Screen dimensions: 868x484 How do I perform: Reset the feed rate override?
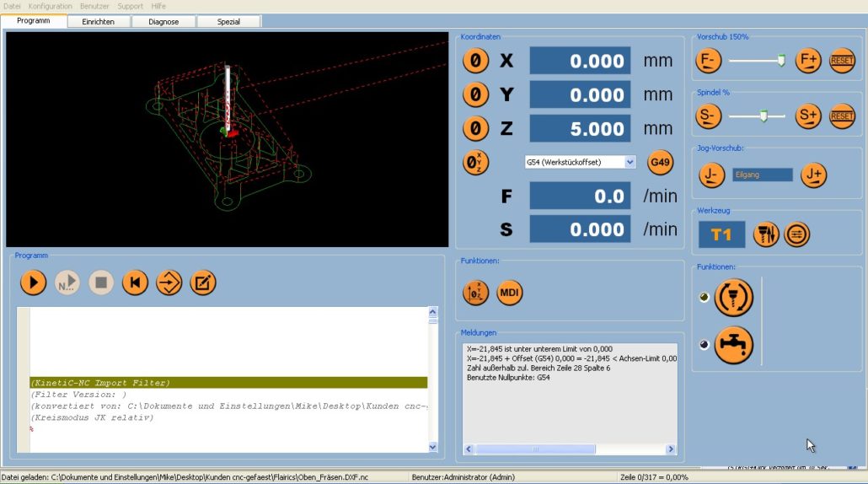842,61
